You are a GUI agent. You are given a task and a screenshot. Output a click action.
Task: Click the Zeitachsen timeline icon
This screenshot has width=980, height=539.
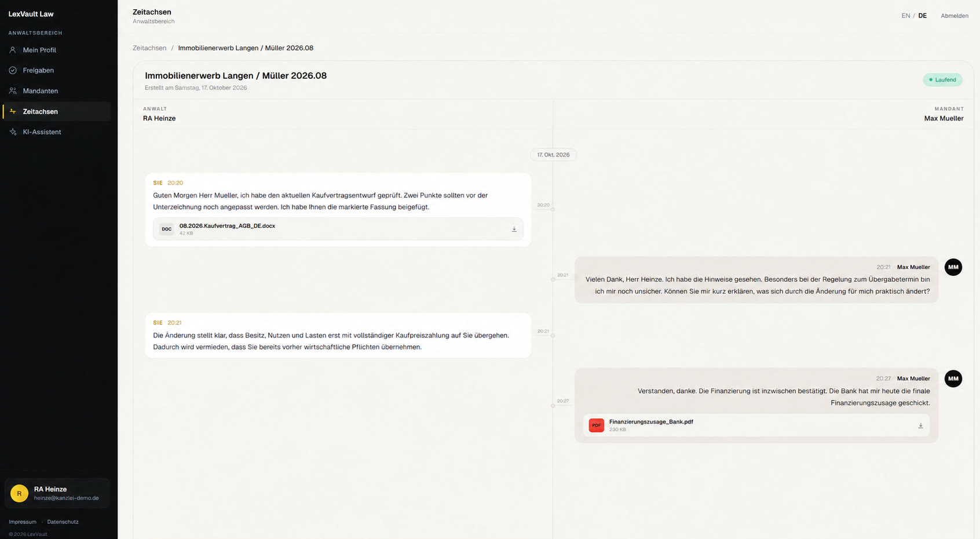tap(13, 111)
